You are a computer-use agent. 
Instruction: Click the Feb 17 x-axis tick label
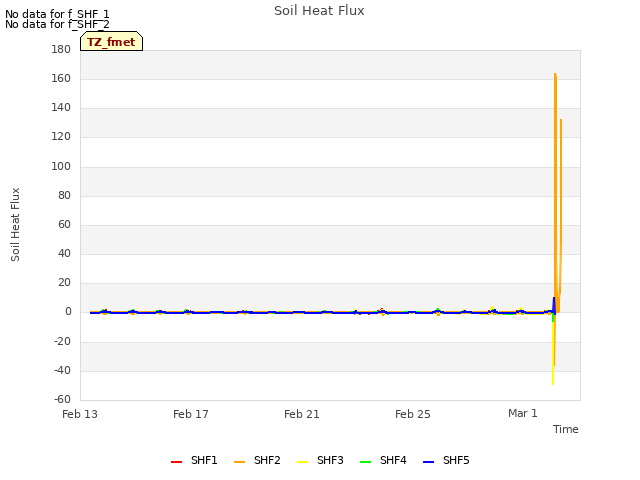point(191,414)
